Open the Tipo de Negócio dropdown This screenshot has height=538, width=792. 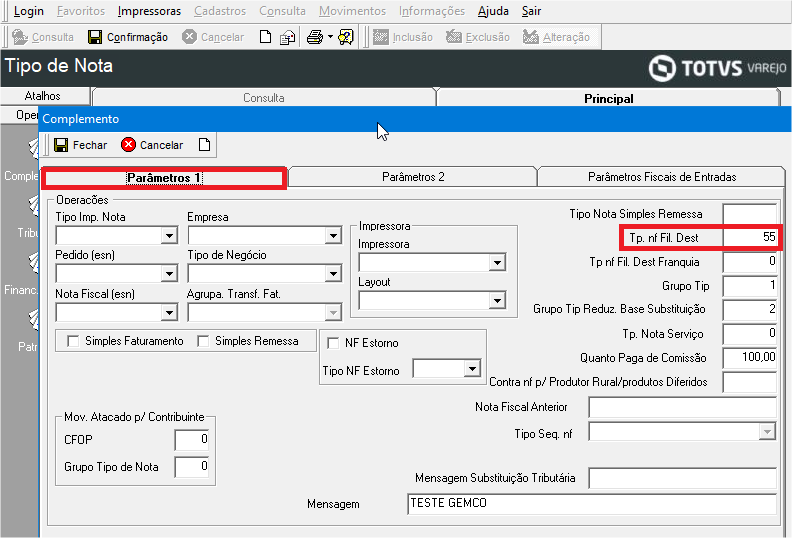[x=333, y=274]
